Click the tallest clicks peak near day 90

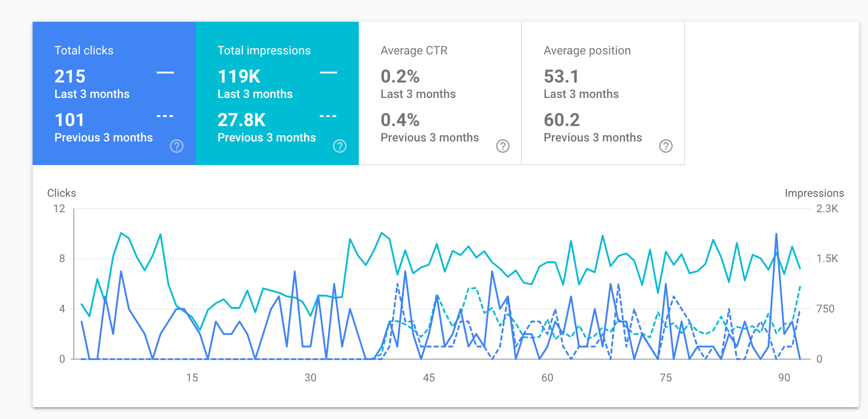(x=776, y=234)
